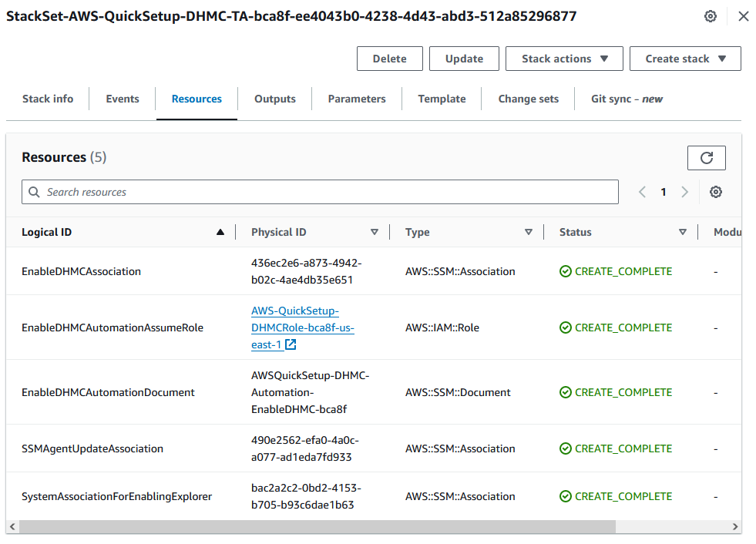The width and height of the screenshot is (756, 544).
Task: Click the previous page chevron in pagination
Action: (642, 191)
